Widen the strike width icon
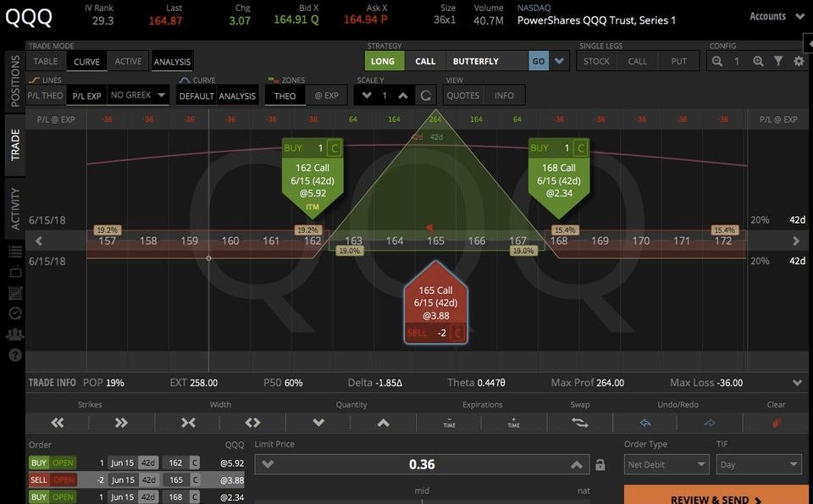 click(x=252, y=423)
